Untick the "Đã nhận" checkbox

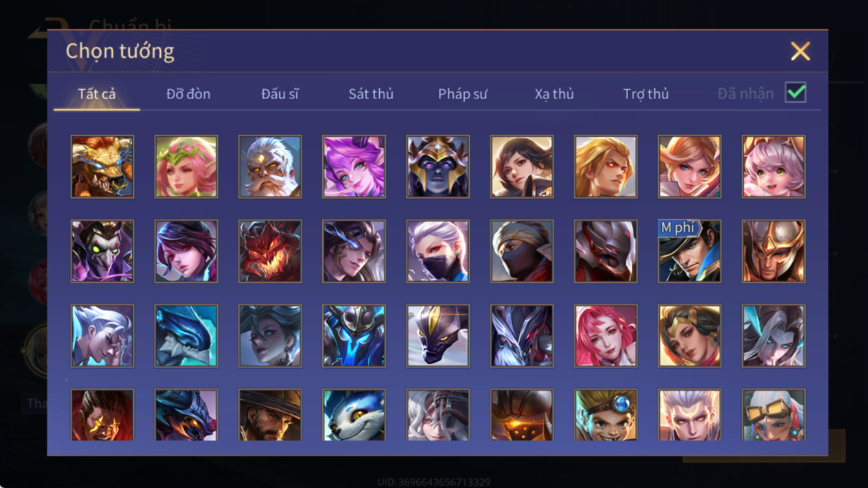pos(795,93)
